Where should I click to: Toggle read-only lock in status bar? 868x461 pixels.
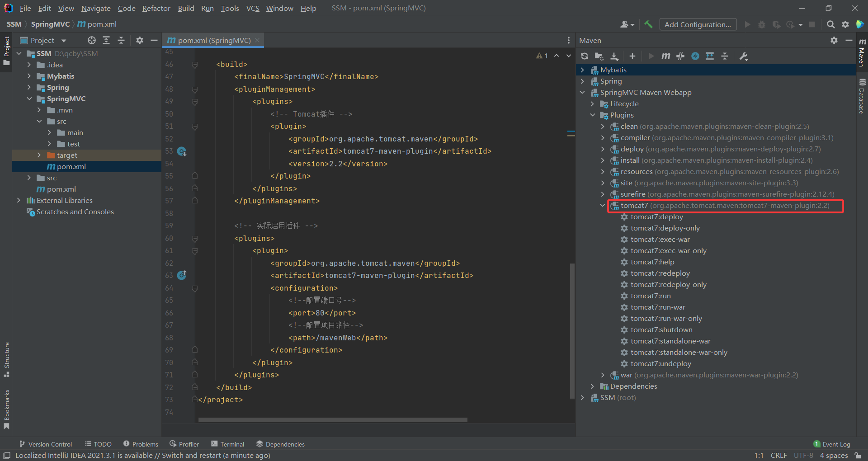tap(858, 456)
